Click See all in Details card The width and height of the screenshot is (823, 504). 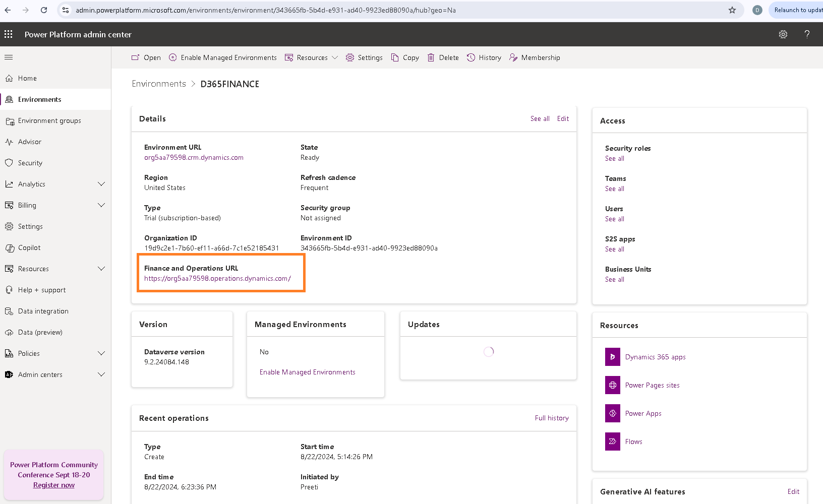540,118
